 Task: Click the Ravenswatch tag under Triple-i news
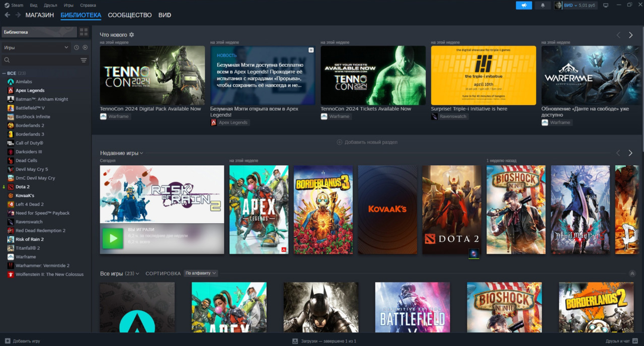click(449, 116)
